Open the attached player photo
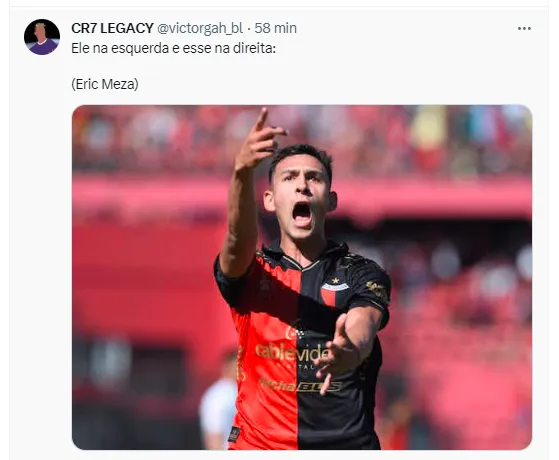Image resolution: width=559 pixels, height=460 pixels. [x=302, y=277]
